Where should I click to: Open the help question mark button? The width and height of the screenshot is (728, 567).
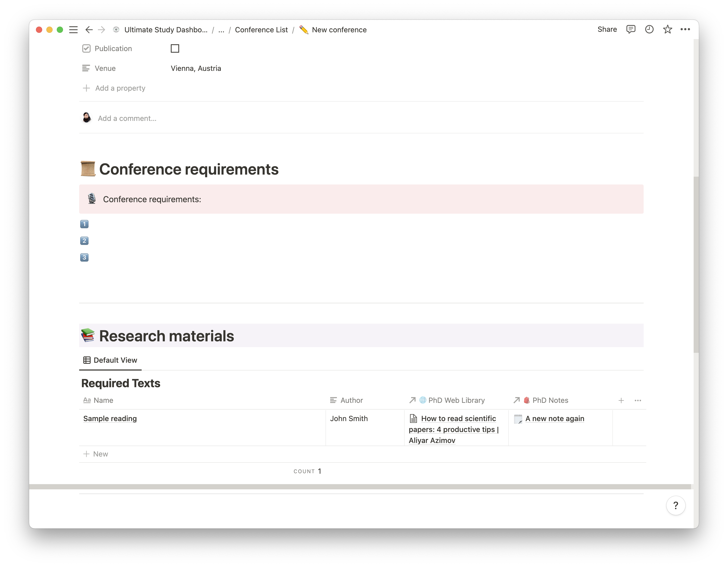676,506
